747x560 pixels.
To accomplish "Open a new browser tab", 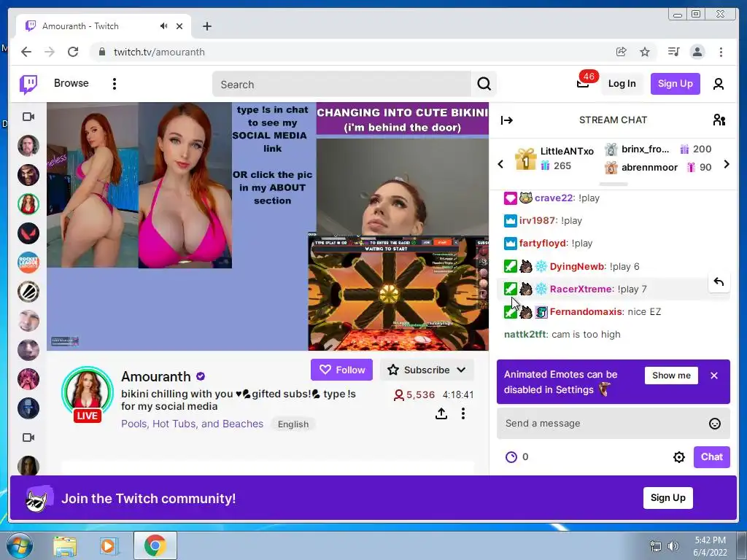I will (x=206, y=26).
